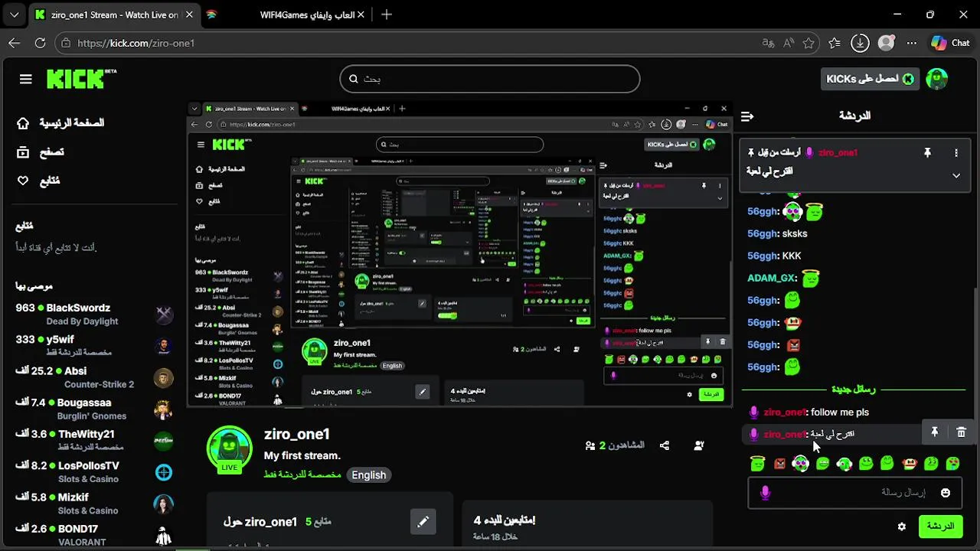Click the Absi channel avatar in sidebar

point(163,377)
